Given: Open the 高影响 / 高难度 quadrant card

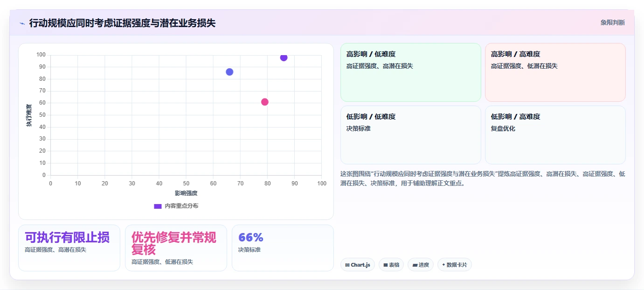Looking at the screenshot, I should (555, 72).
